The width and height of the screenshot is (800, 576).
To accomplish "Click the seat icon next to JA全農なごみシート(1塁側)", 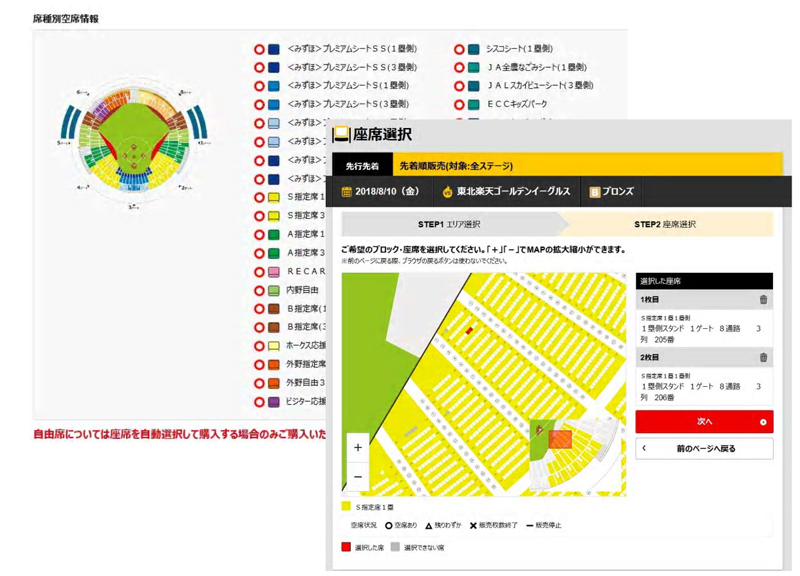I will click(473, 67).
